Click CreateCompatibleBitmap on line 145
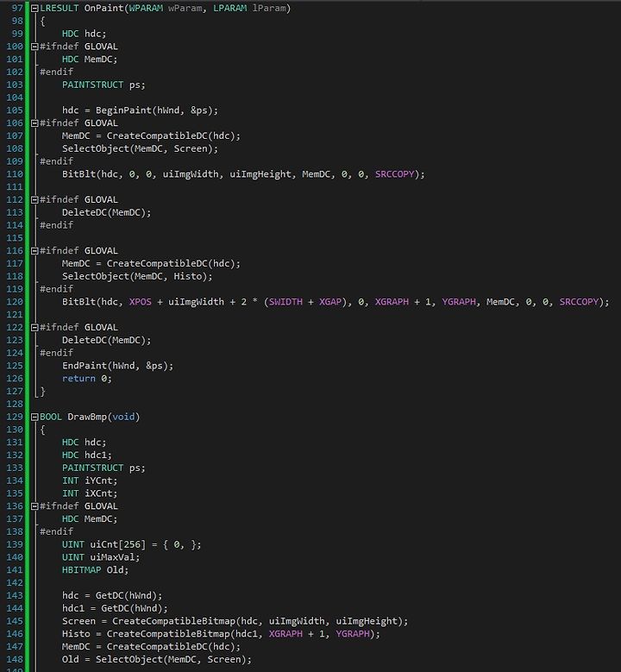 (173, 621)
